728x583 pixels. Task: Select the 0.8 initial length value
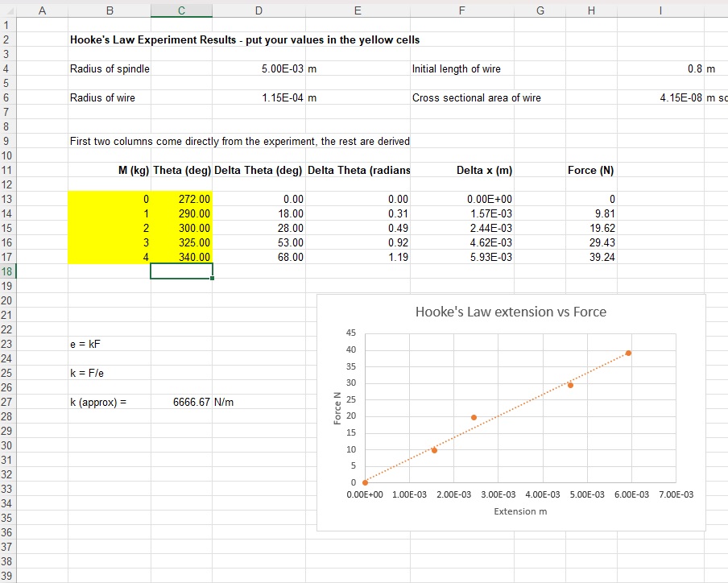click(660, 68)
